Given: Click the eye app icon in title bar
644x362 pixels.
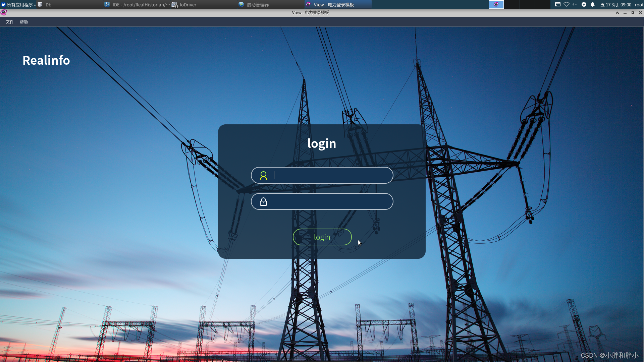Looking at the screenshot, I should 4,12.
